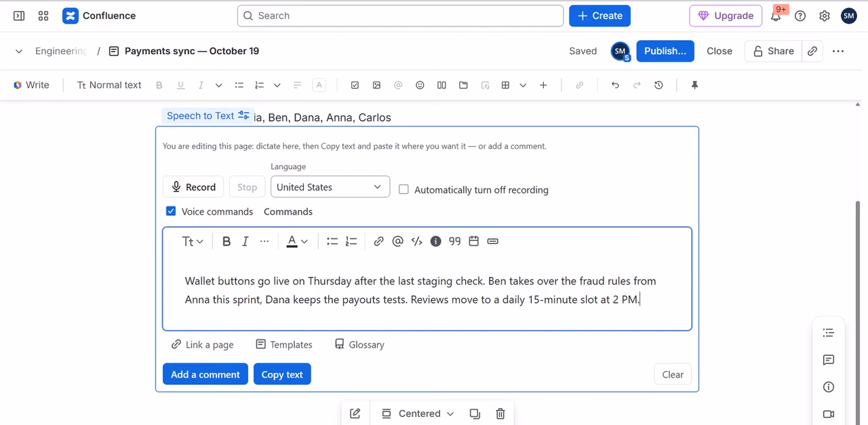Open the SM profile avatar menu
Viewport: 868px width, 425px height.
tap(849, 16)
